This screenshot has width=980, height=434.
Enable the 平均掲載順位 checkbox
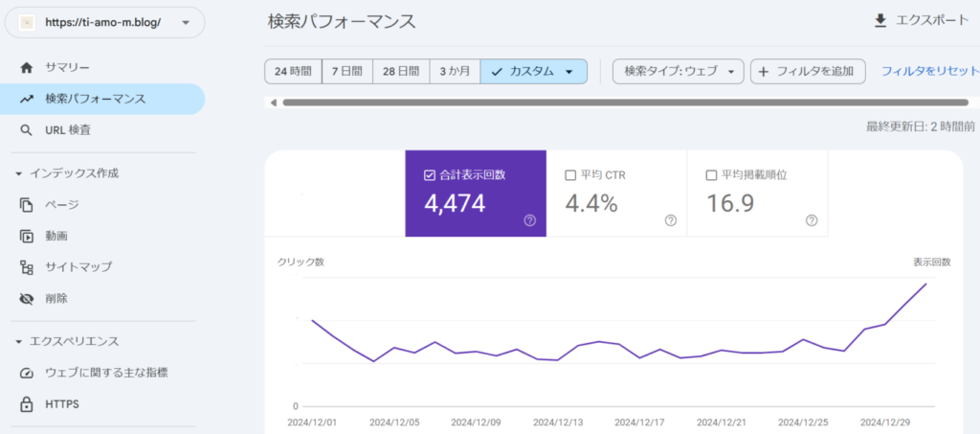tap(712, 175)
